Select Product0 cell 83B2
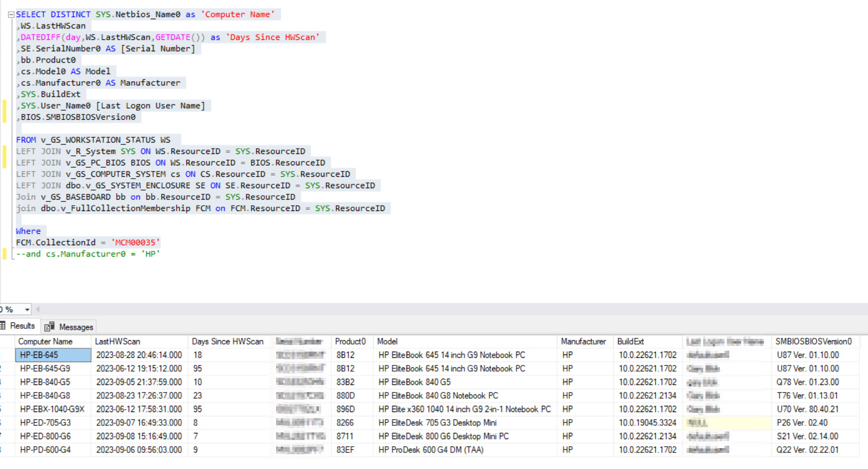This screenshot has width=868, height=469. [x=353, y=382]
